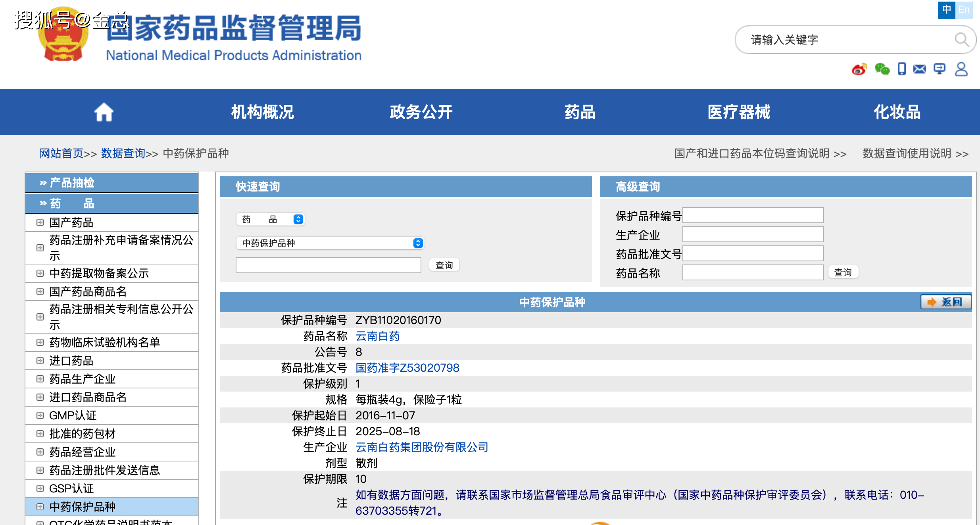Open the WeChat icon
The height and width of the screenshot is (525, 980).
(x=882, y=69)
